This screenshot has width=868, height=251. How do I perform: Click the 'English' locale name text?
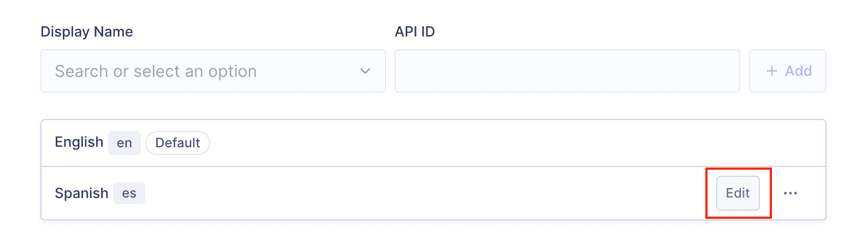(79, 142)
